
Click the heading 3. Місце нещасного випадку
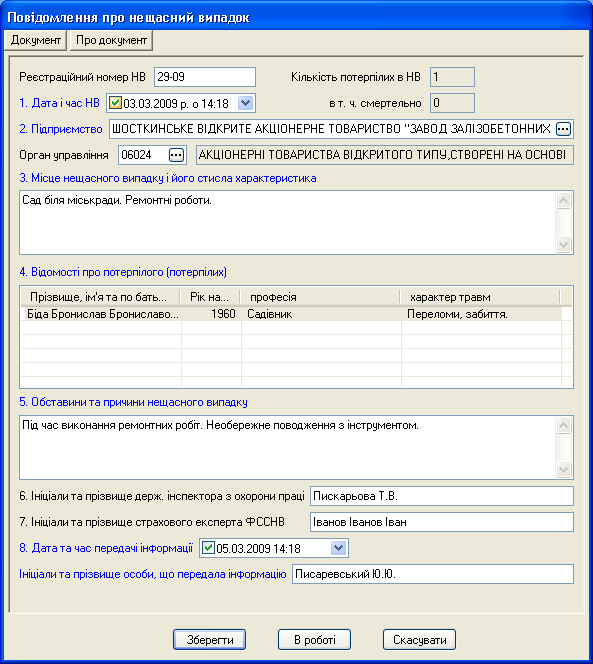point(168,178)
